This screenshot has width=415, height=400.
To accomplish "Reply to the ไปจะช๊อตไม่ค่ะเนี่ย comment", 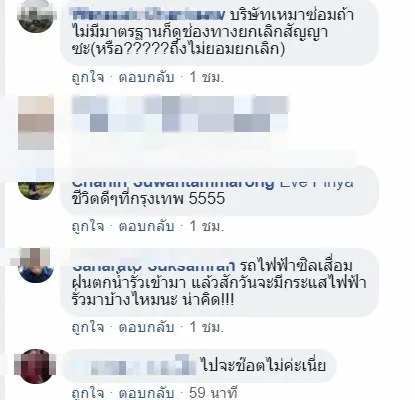I will point(147,393).
